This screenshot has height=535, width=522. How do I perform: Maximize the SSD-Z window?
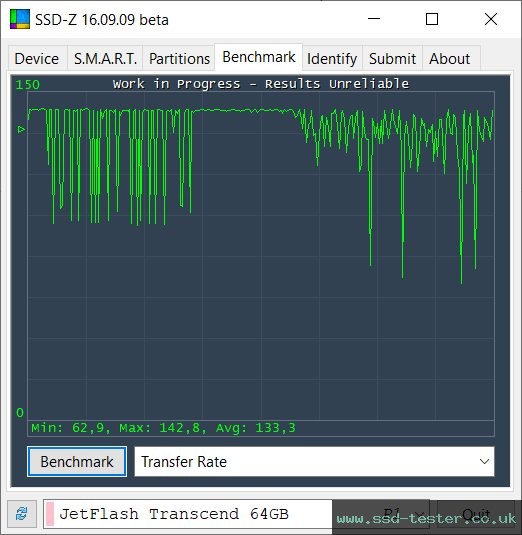(432, 19)
